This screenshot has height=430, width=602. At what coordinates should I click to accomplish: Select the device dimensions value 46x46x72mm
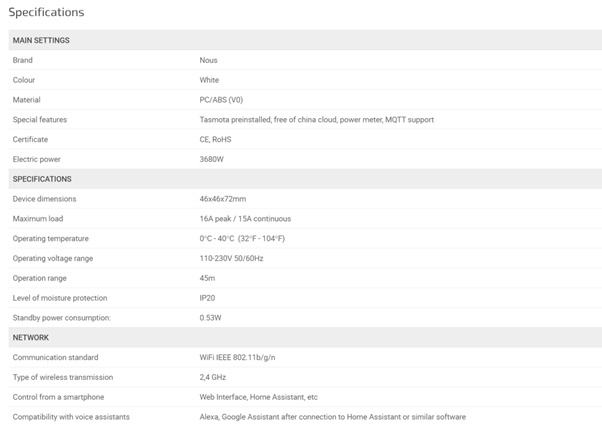click(222, 199)
